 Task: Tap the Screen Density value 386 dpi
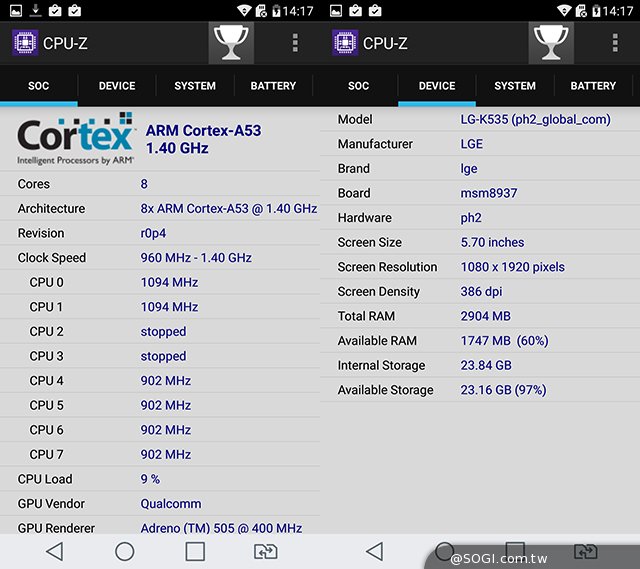pos(481,291)
